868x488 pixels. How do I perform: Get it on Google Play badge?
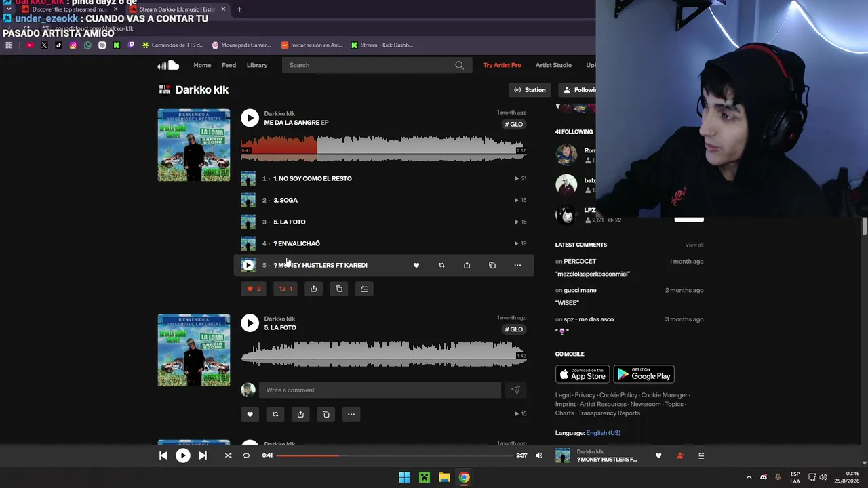[644, 374]
